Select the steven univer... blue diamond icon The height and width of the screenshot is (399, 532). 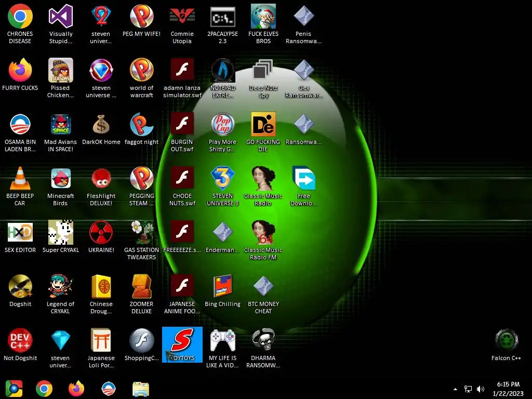pos(60,340)
